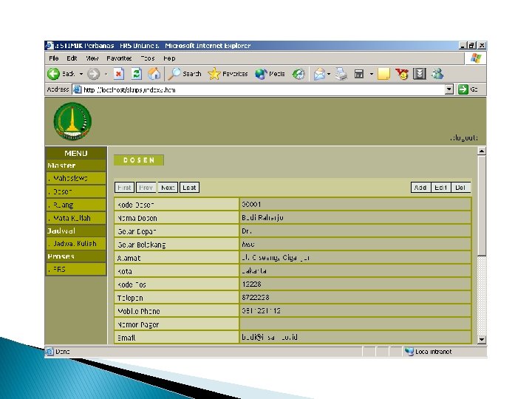Click the red-hatted face toolbar icon
532x399 pixels.
click(402, 74)
